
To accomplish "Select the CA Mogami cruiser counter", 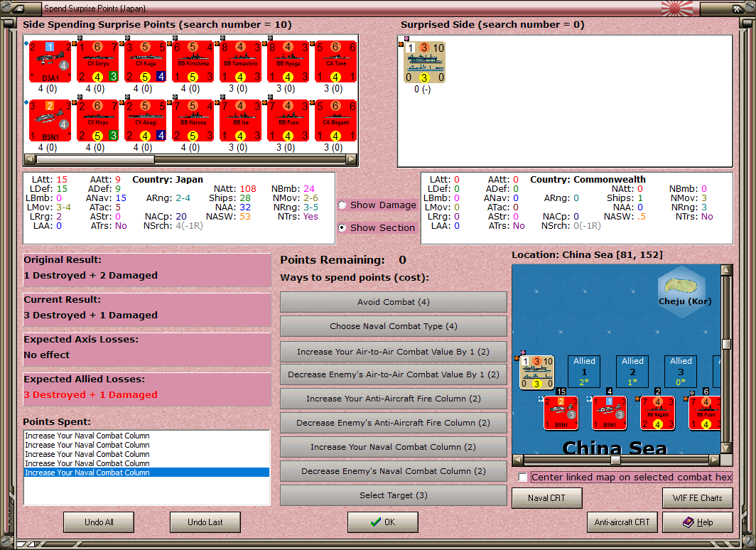I will tap(336, 121).
